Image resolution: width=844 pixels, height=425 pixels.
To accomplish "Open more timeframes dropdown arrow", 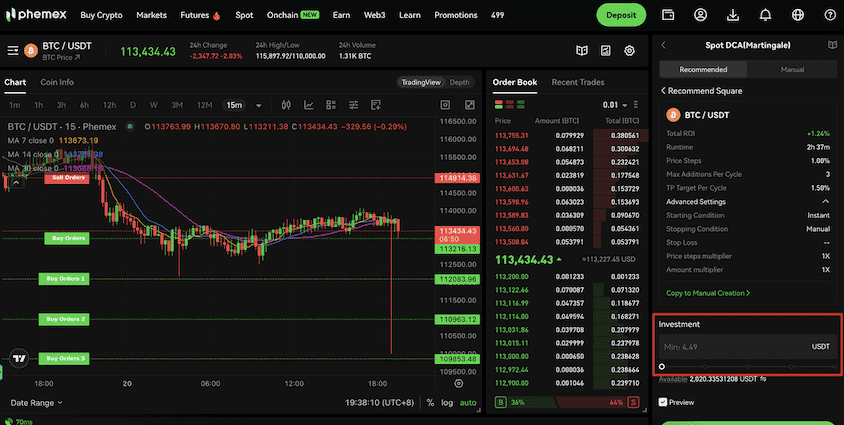I will click(258, 105).
